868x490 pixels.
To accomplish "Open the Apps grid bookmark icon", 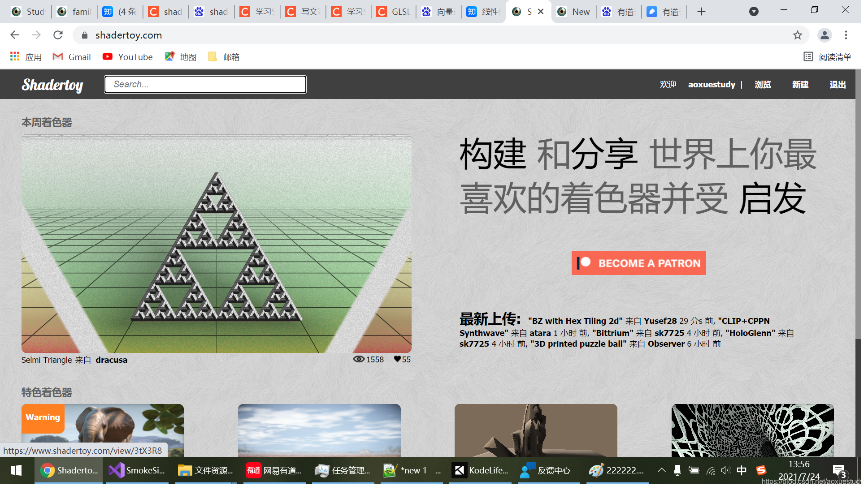I will pos(15,56).
